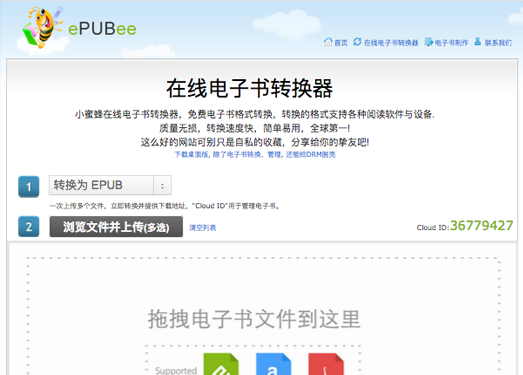523x375 pixels.
Task: Open the 在线电子书转换器 navigation link
Action: click(x=391, y=43)
